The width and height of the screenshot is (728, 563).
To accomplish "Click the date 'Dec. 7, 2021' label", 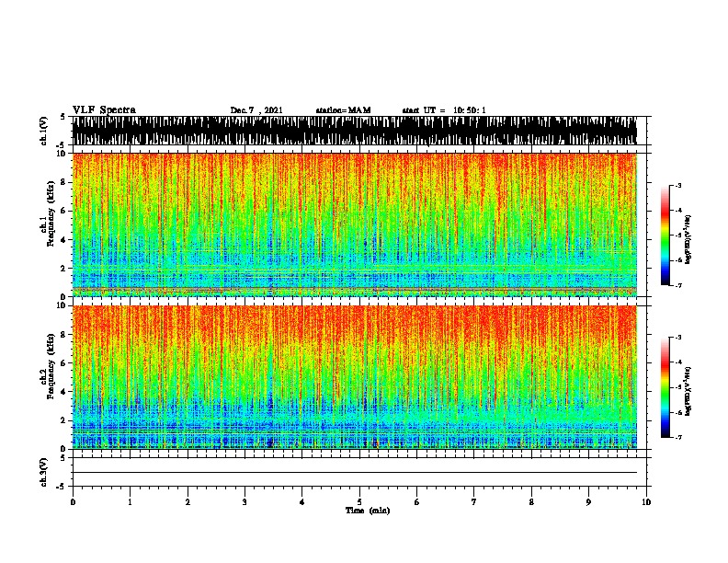I will [x=256, y=110].
